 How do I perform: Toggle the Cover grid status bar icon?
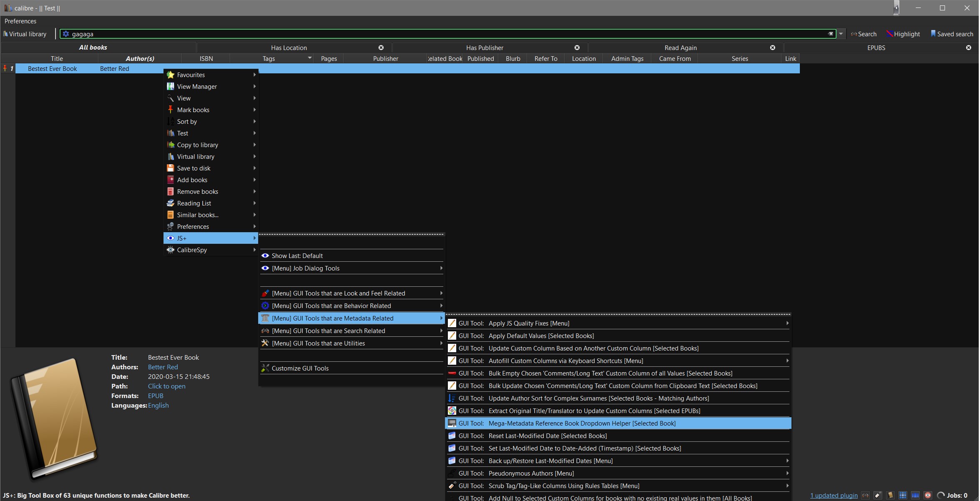pyautogui.click(x=903, y=495)
